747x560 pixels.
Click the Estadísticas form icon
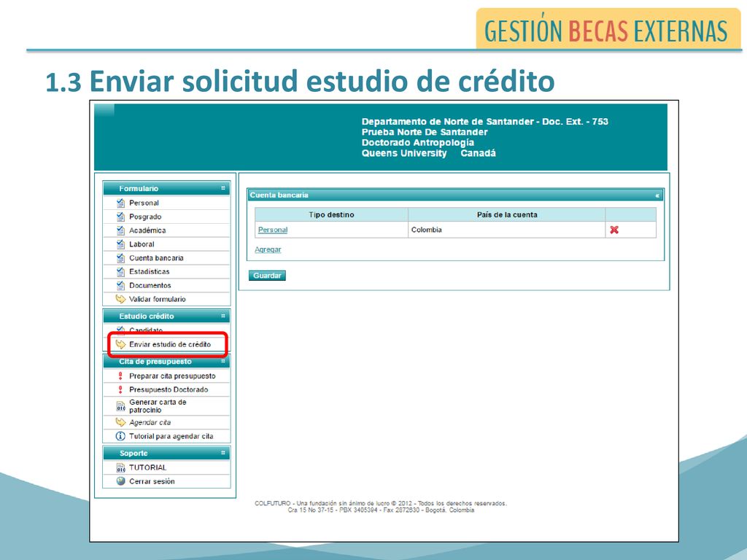point(120,272)
